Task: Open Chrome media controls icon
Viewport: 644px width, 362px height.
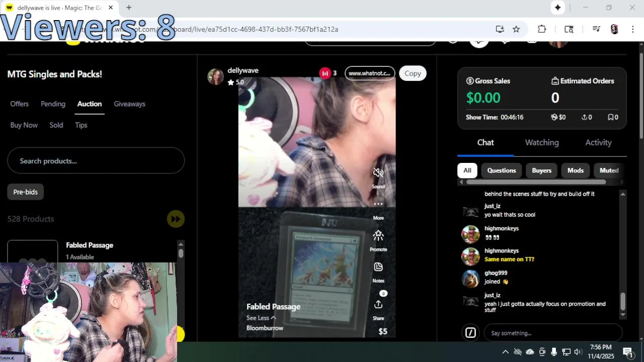Action: [596, 29]
